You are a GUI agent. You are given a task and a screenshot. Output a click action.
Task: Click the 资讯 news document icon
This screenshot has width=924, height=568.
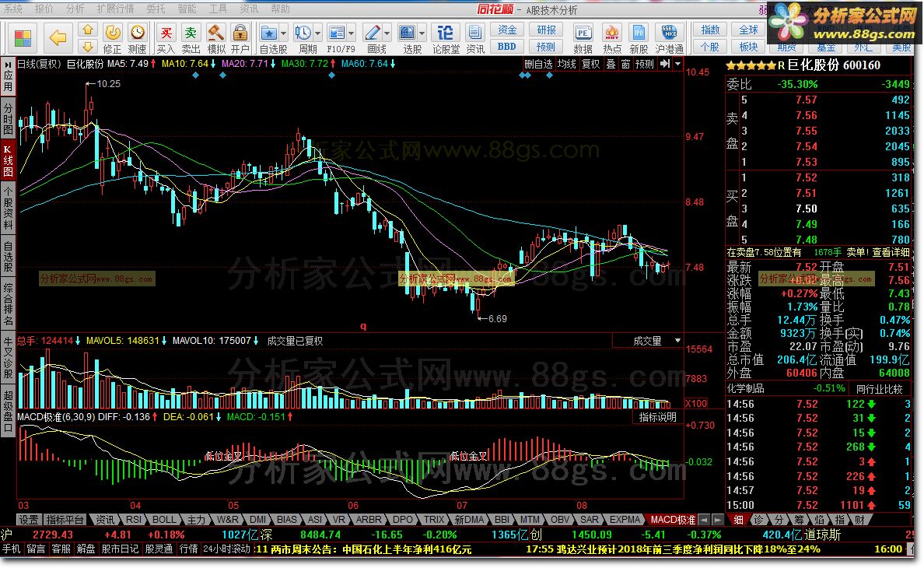pyautogui.click(x=474, y=33)
